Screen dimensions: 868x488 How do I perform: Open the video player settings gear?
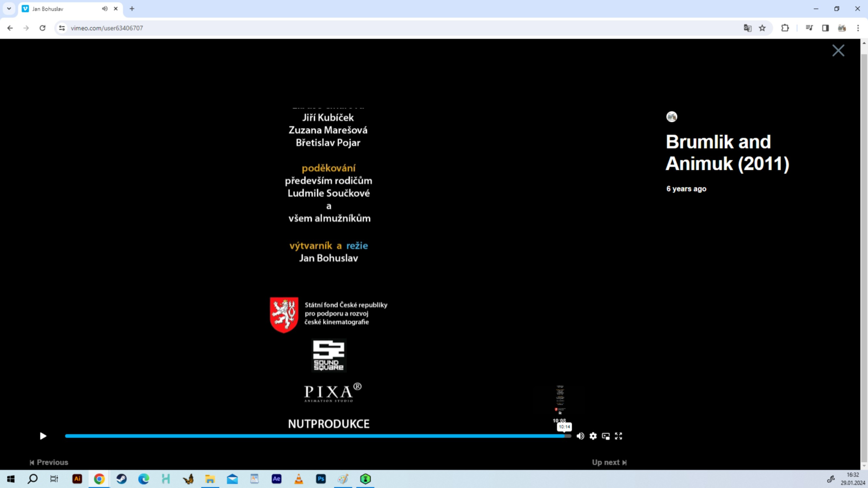point(593,436)
